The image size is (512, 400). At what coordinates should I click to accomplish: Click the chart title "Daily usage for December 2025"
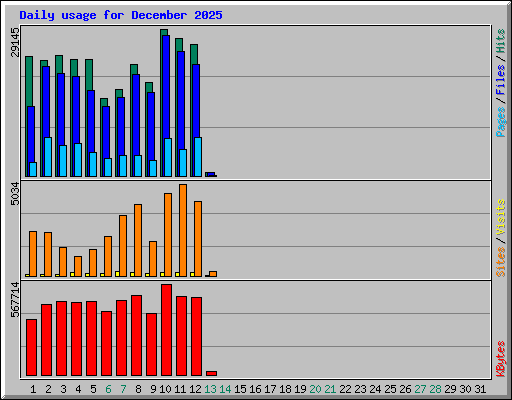point(121,15)
